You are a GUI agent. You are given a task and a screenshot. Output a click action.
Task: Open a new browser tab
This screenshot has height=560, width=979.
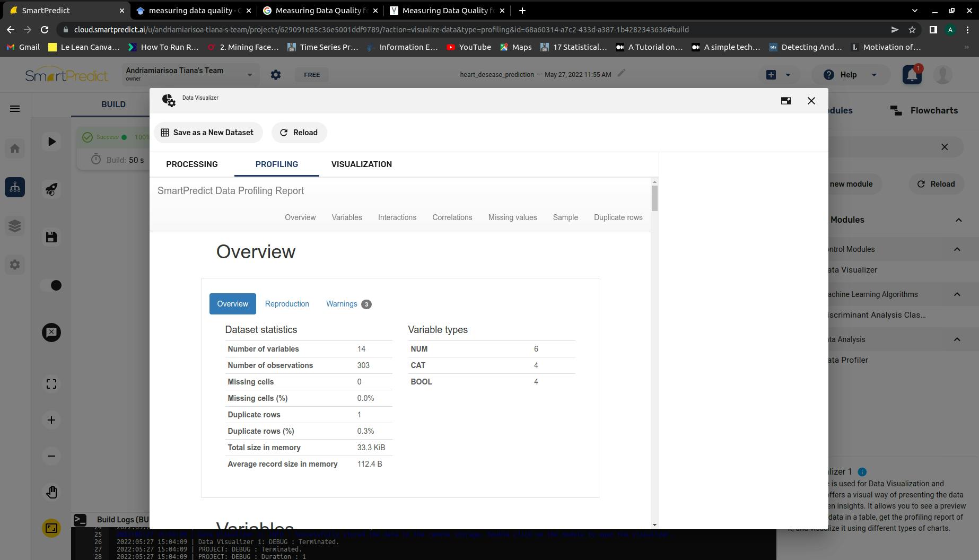pos(522,11)
